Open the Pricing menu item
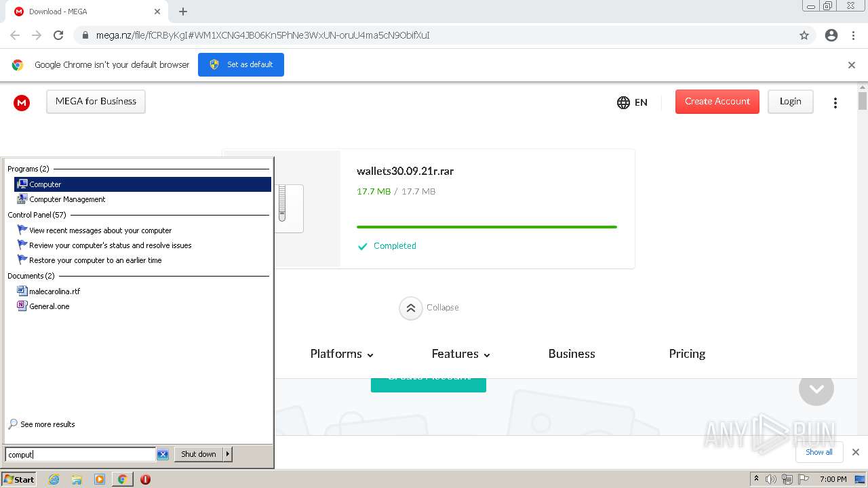This screenshot has width=868, height=488. (687, 354)
